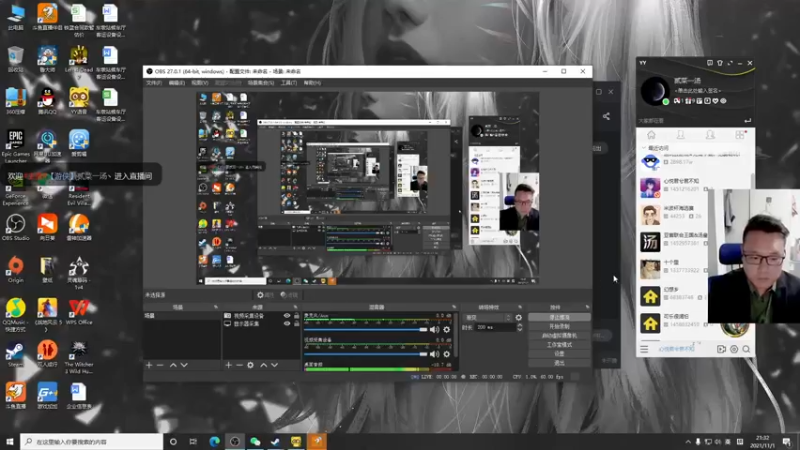Click the taskbar search box

point(92,442)
